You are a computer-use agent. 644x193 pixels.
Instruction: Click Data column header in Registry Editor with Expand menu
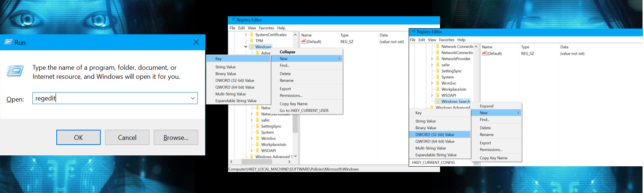[x=564, y=47]
